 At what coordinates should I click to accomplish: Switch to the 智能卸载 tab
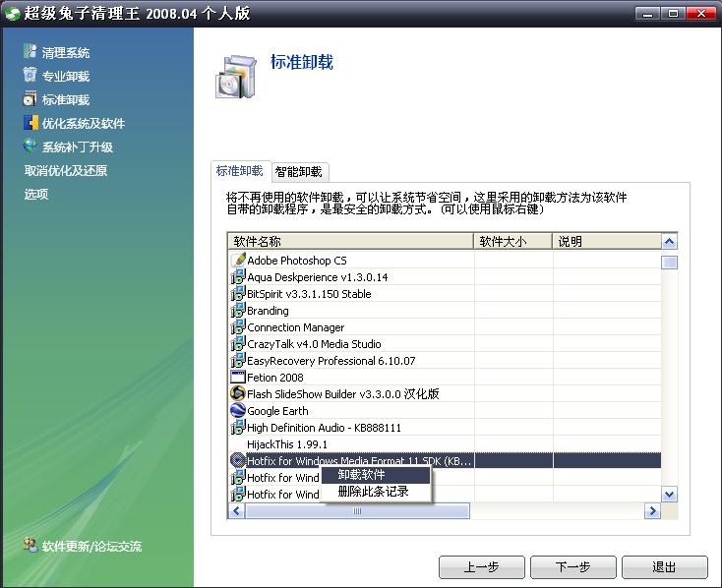click(298, 171)
